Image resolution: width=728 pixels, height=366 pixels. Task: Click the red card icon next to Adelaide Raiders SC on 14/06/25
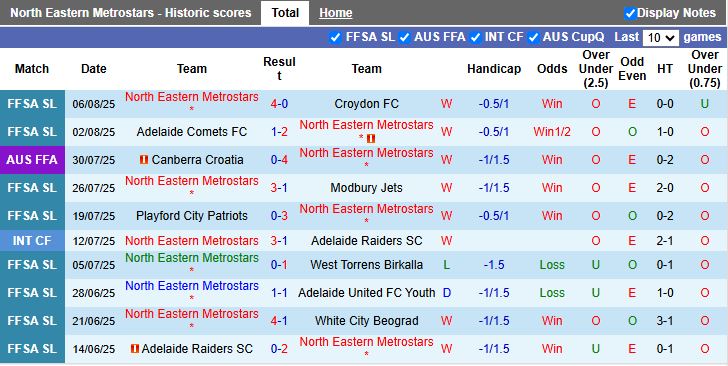click(135, 348)
